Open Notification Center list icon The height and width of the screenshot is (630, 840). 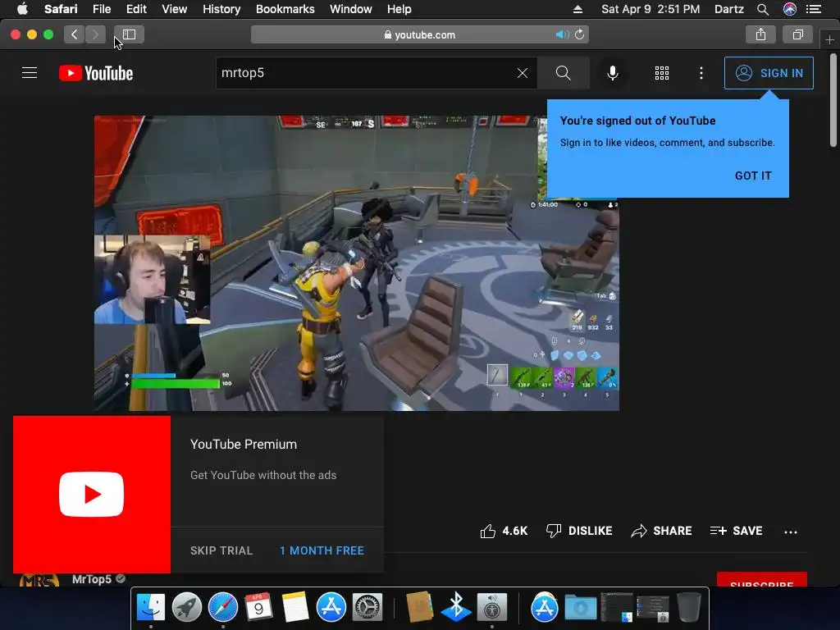point(814,9)
